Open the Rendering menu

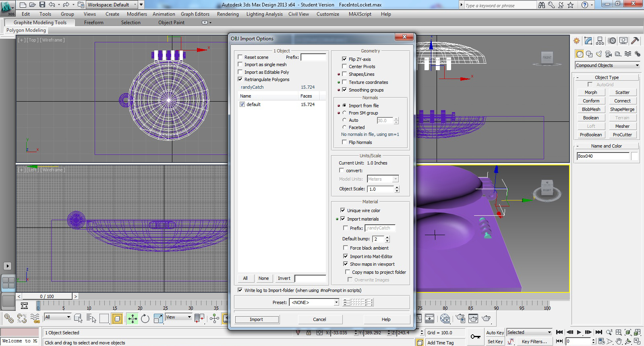228,14
